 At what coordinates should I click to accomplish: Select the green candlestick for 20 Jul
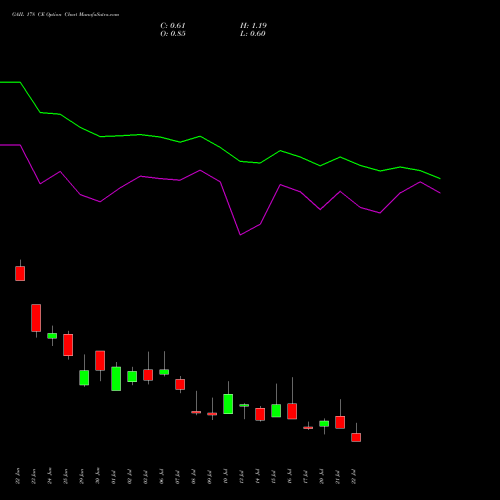pyautogui.click(x=324, y=424)
